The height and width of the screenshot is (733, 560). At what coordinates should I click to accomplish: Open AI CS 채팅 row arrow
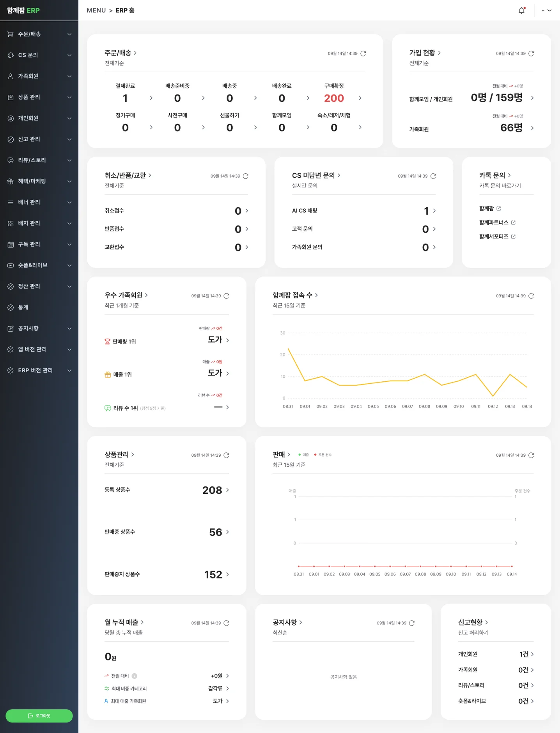tap(434, 211)
